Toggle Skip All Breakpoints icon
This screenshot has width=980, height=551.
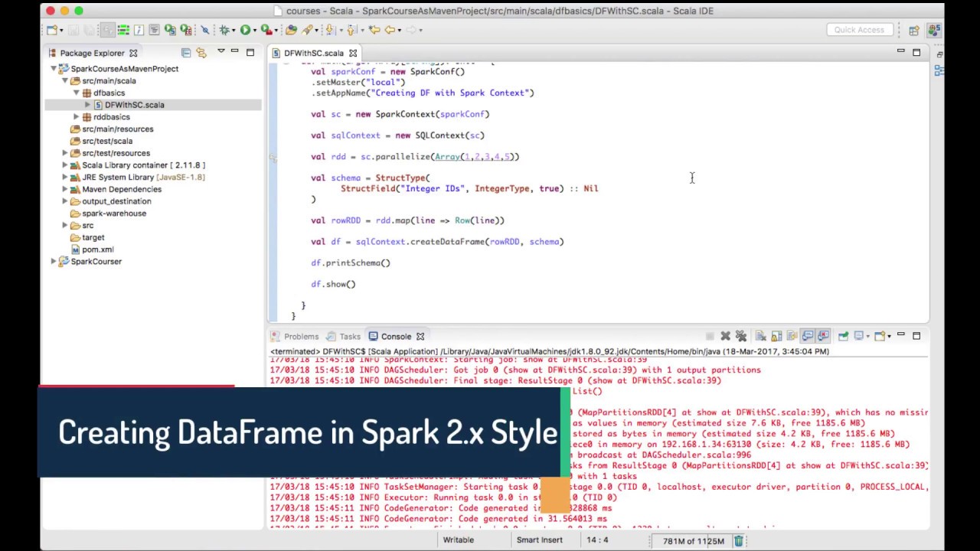pos(204,30)
